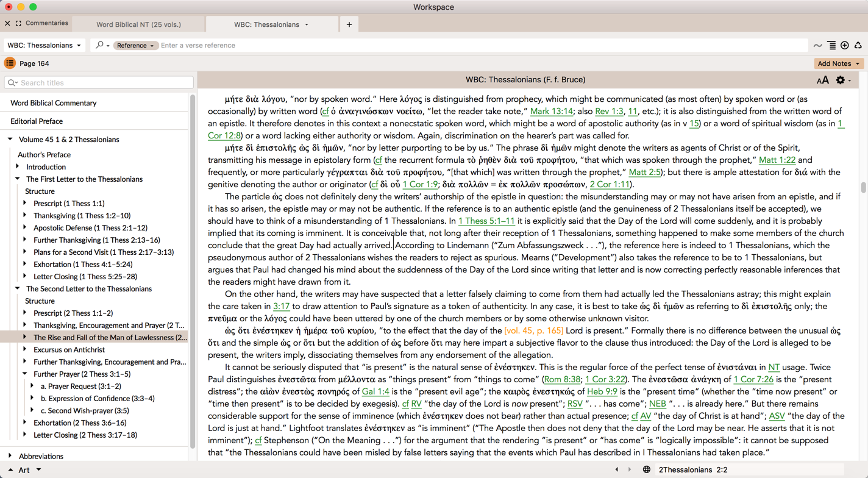Open the Art panel dropdown arrow
868x478 pixels.
point(38,469)
